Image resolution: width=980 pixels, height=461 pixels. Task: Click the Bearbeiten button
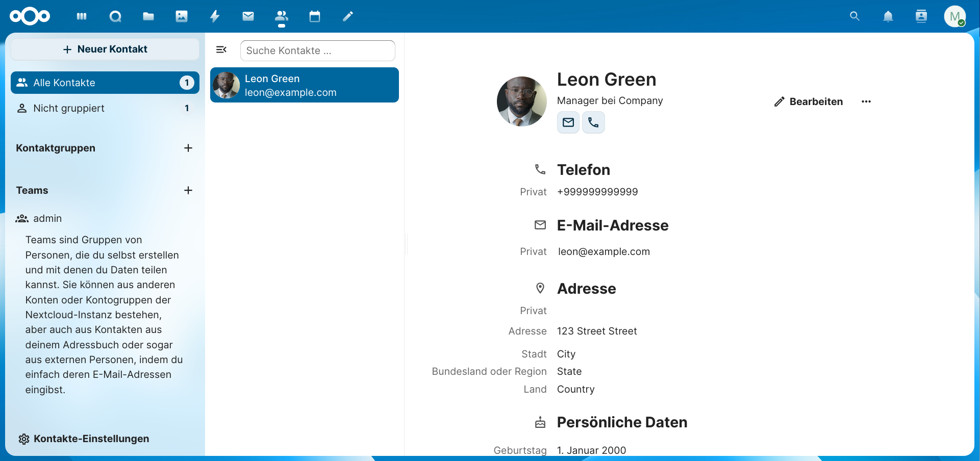point(808,101)
